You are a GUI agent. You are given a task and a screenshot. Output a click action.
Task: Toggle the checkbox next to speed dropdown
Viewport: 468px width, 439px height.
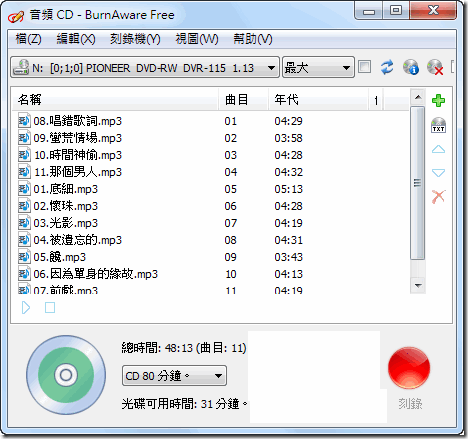click(364, 67)
